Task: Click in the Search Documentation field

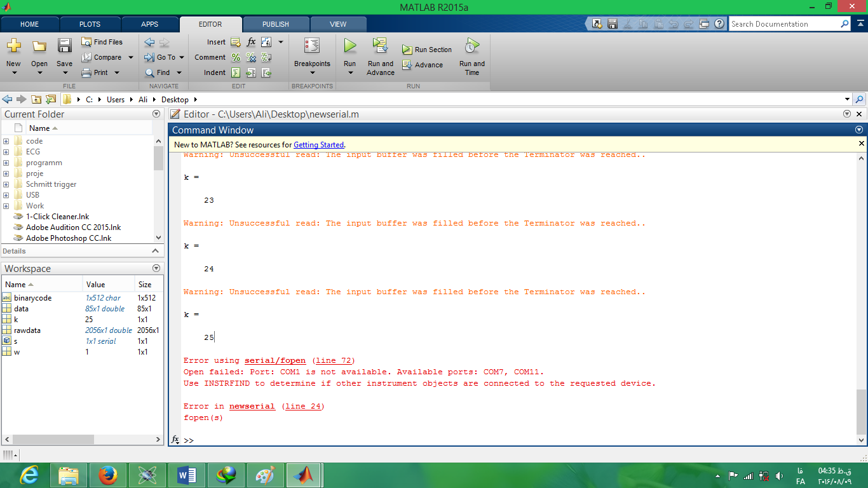Action: (x=783, y=24)
